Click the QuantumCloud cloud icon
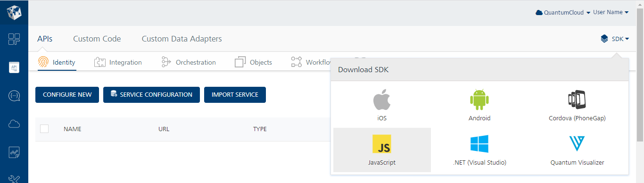This screenshot has width=644, height=183. tap(539, 13)
